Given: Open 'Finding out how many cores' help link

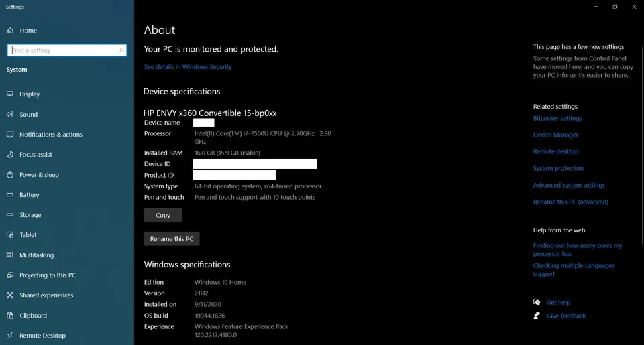Looking at the screenshot, I should click(x=578, y=249).
